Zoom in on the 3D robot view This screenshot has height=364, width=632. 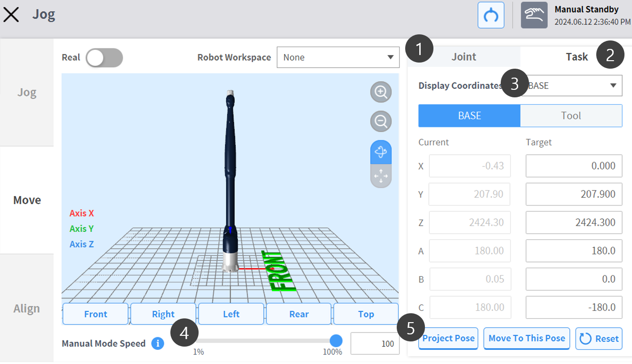point(381,92)
